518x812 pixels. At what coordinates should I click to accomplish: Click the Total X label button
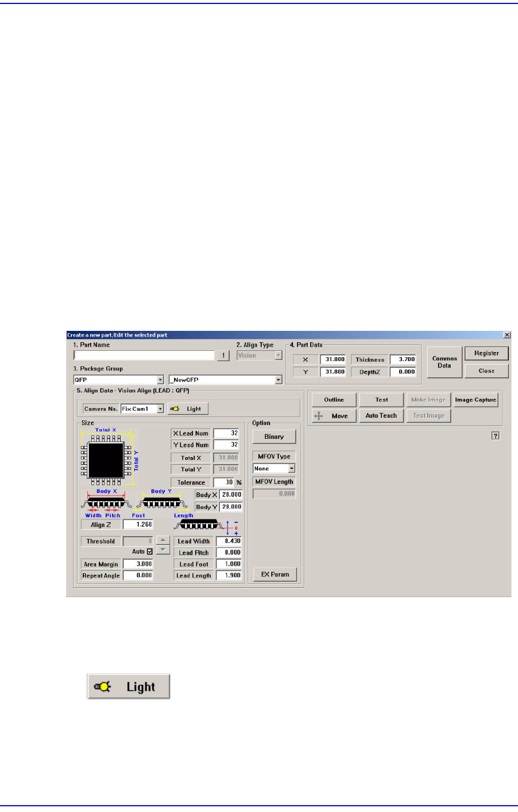click(x=191, y=458)
